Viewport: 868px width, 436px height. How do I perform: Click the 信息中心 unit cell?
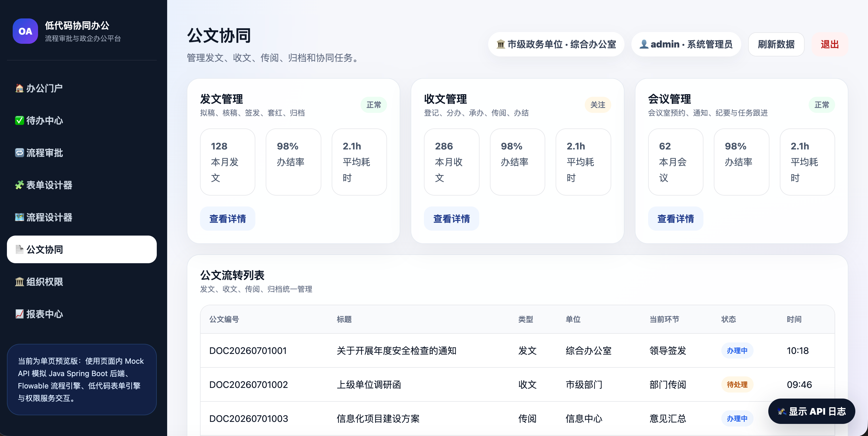coord(584,418)
